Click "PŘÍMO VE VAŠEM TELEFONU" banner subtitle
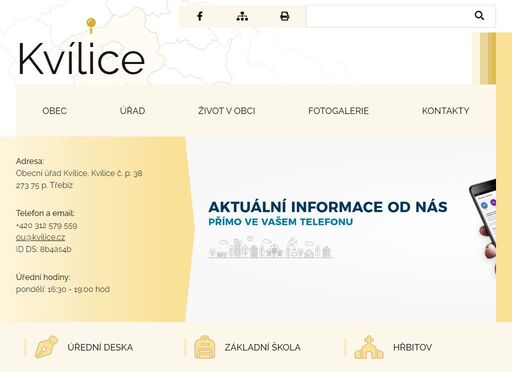Screen dimensions: 512x384 (280, 222)
